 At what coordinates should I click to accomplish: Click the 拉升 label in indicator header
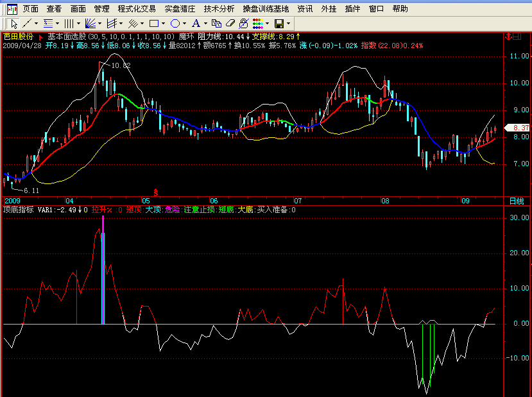pos(99,210)
